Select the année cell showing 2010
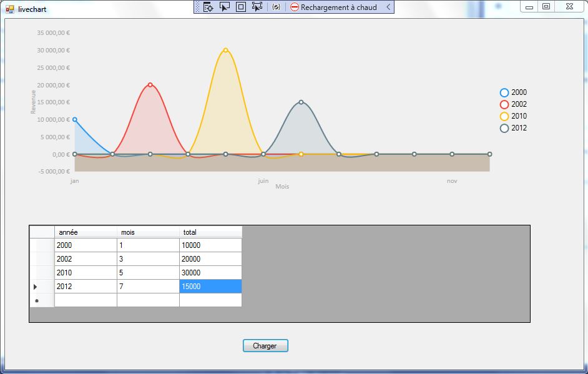 86,273
